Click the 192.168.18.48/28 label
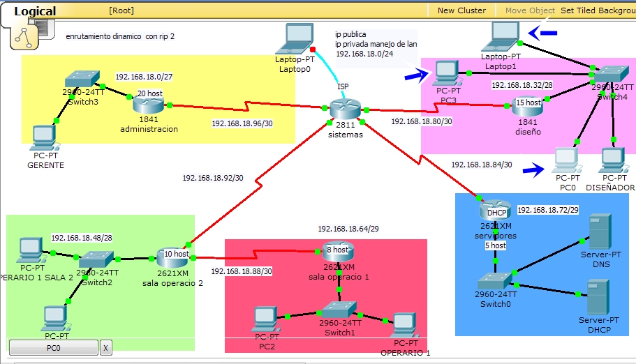636x364 pixels. tap(82, 238)
